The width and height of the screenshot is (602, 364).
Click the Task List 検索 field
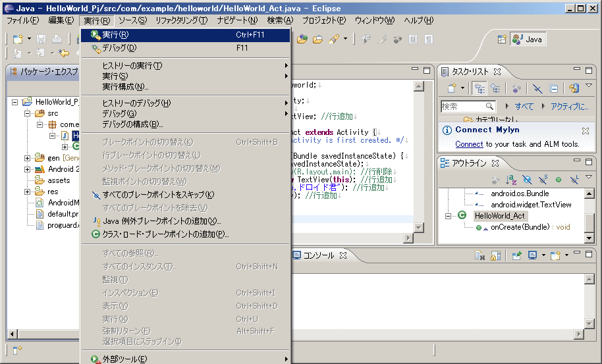click(x=468, y=106)
